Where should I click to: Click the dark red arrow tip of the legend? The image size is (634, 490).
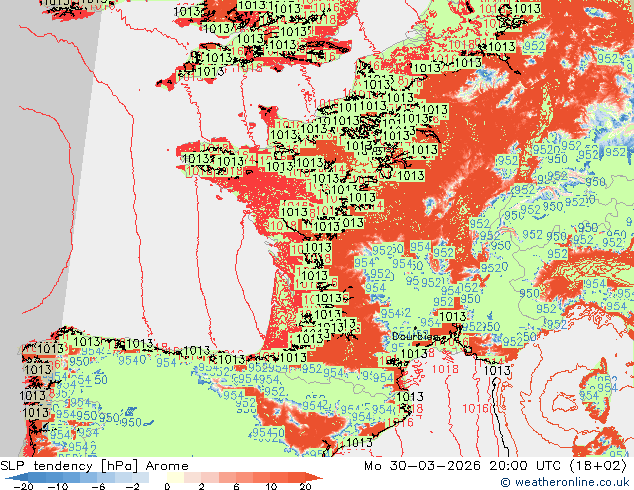[314, 477]
